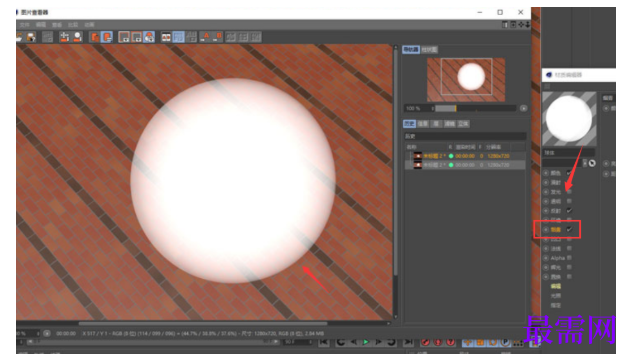The width and height of the screenshot is (635, 361).
Task: Open the 编辑 menu
Action: tap(40, 25)
